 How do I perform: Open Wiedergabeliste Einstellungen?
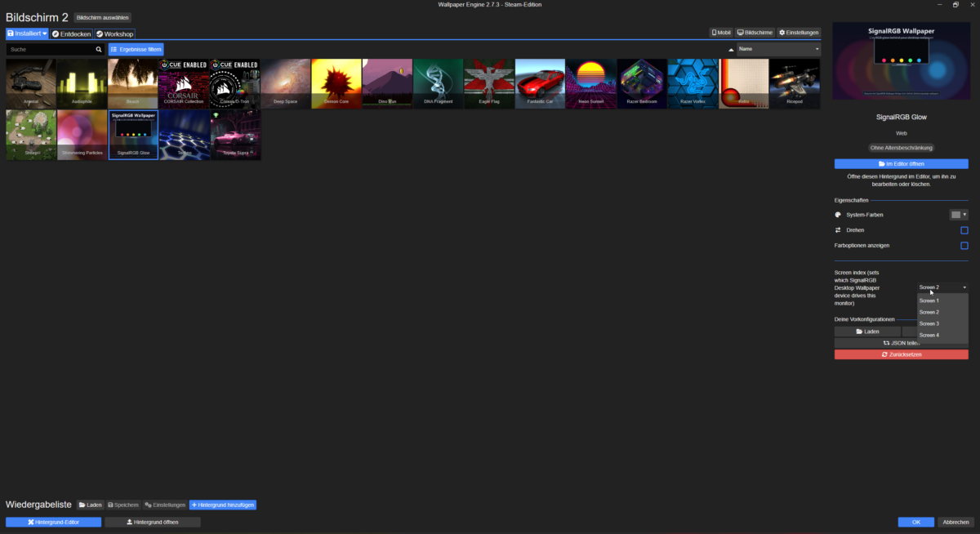click(165, 505)
